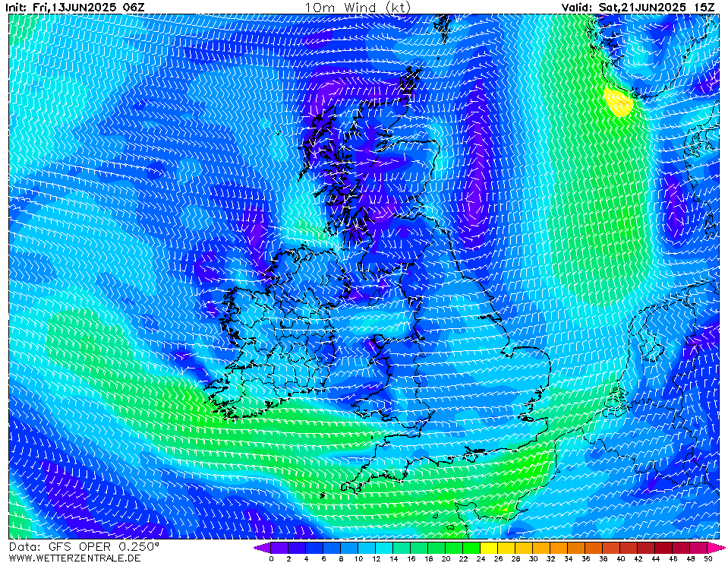The image size is (728, 563).
Task: Click the legend tick label '24'
Action: click(x=481, y=558)
